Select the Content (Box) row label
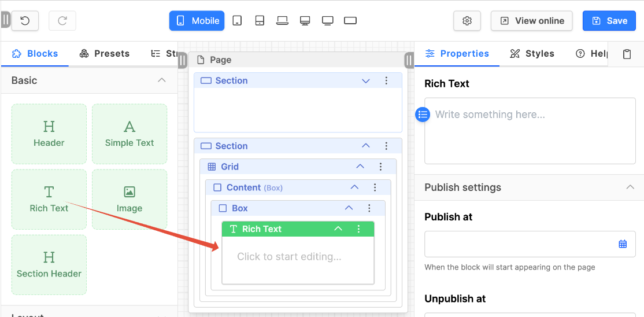Image resolution: width=644 pixels, height=317 pixels. pyautogui.click(x=254, y=187)
